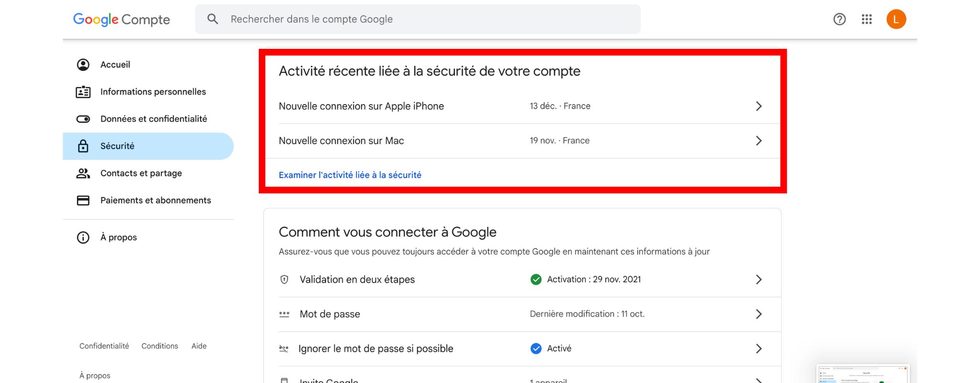Select Sécurité in the sidebar
Screen dimensions: 980x383
pyautogui.click(x=117, y=146)
